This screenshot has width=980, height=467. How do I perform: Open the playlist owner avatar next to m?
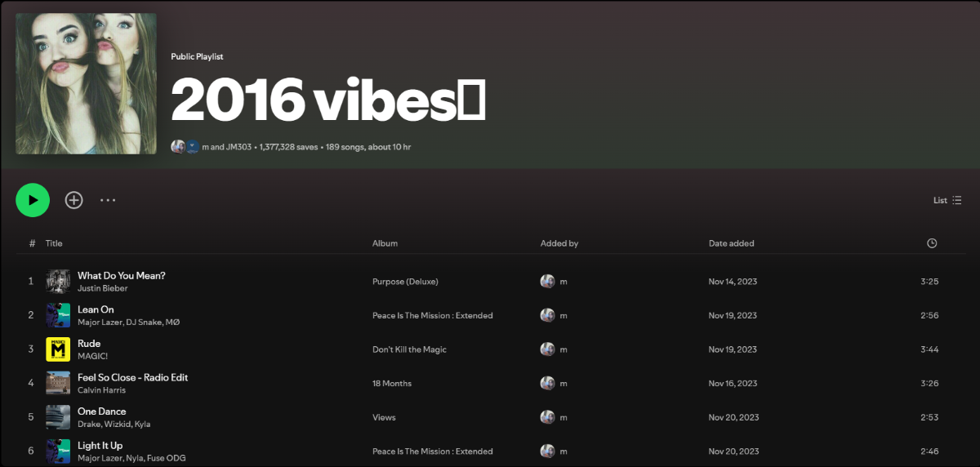[178, 147]
